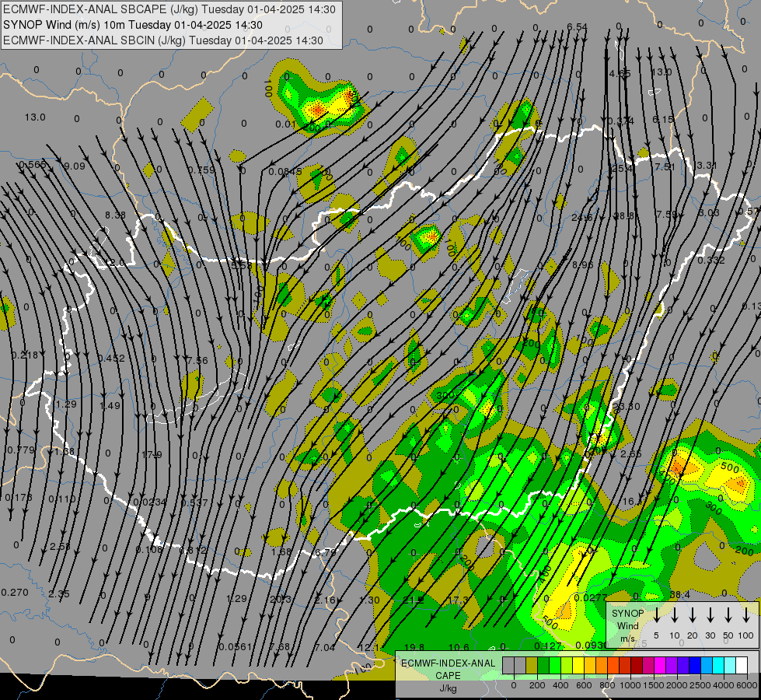
Task: Click the 0.218 value on the map
Action: click(25, 355)
